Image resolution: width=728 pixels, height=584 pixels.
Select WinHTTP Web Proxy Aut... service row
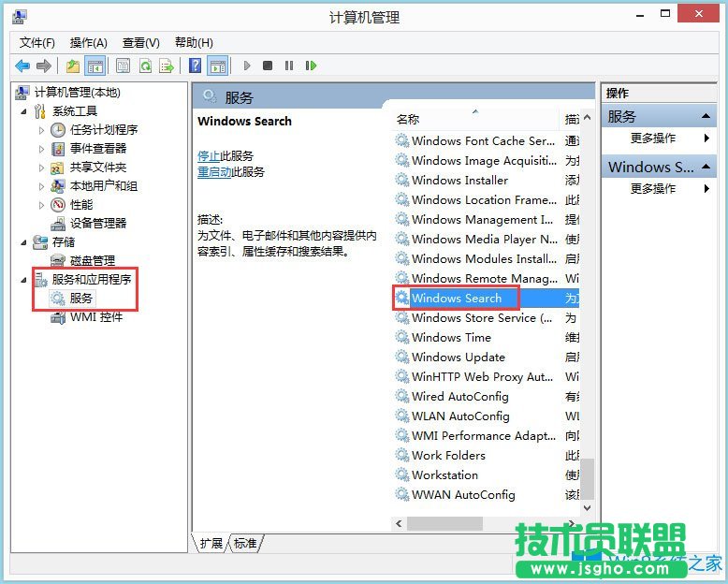[x=486, y=377]
